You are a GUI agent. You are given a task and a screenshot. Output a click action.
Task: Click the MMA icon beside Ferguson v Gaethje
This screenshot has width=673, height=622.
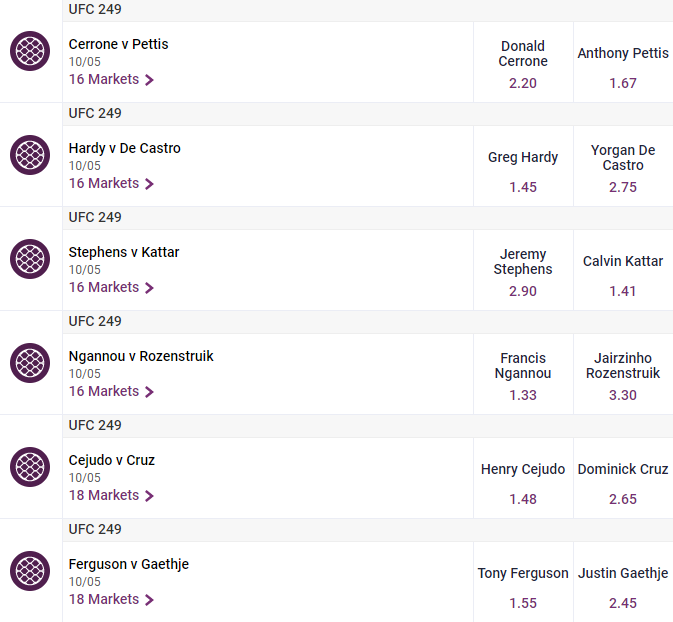click(x=30, y=571)
